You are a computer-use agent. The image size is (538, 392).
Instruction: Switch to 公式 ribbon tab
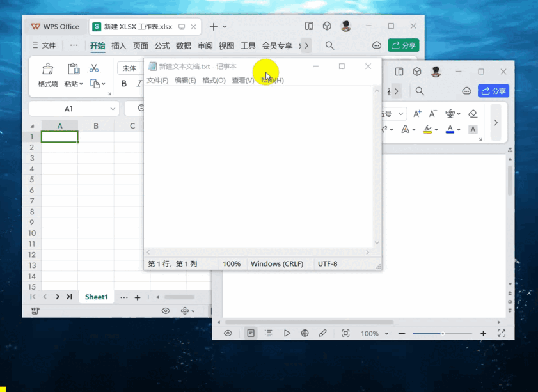click(x=162, y=45)
